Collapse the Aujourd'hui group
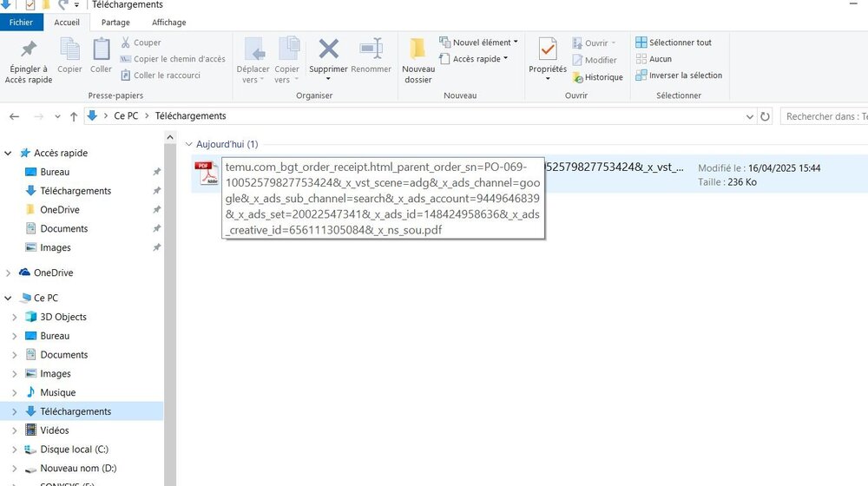 coord(188,144)
